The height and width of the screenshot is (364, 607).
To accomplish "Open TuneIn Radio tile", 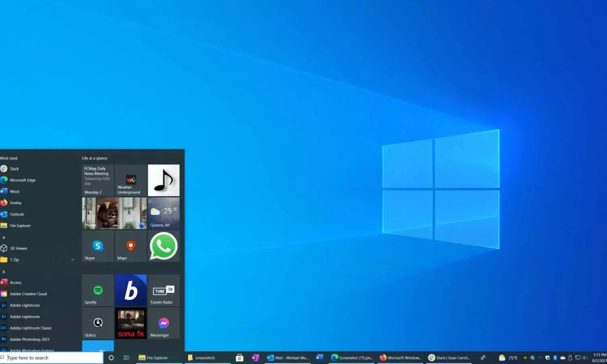I will click(x=163, y=290).
